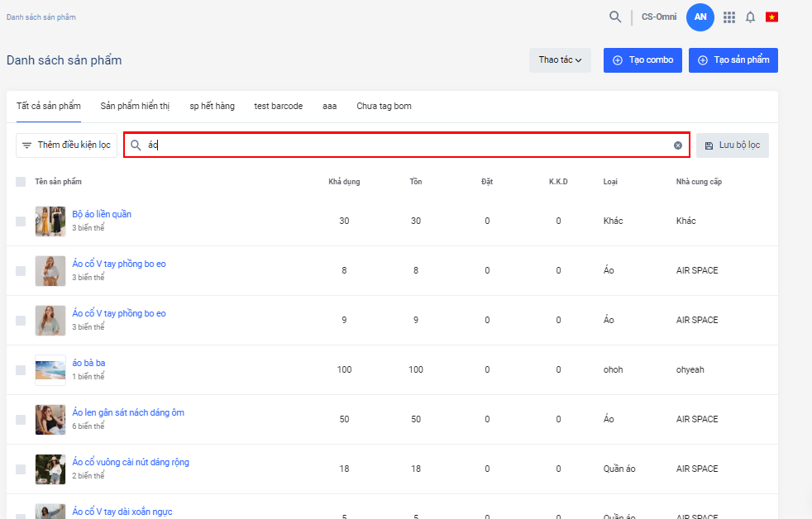Toggle the select-all checkbox in table header
812x519 pixels.
point(21,182)
